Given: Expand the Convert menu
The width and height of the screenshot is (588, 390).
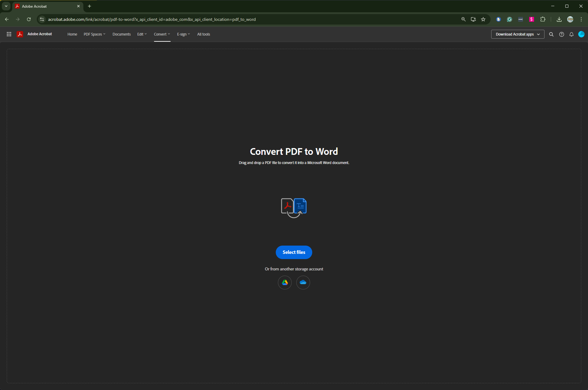Looking at the screenshot, I should (162, 34).
